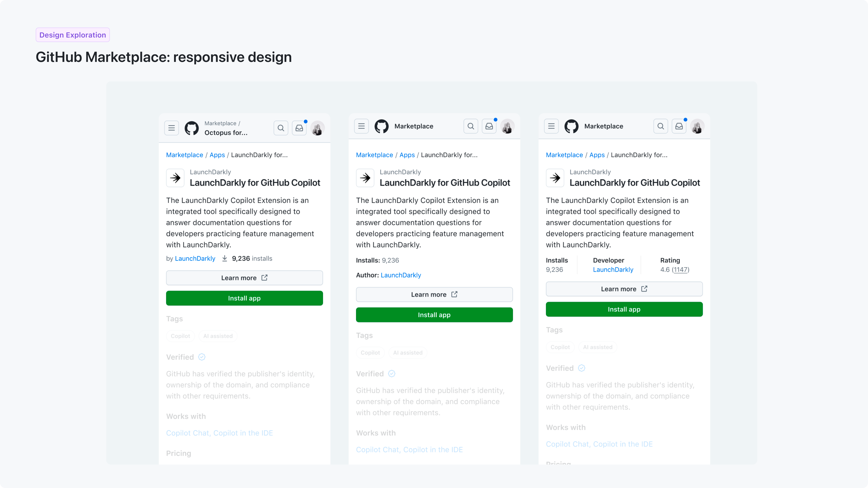The height and width of the screenshot is (488, 868).
Task: Open the notifications inbox icon in the first card
Action: (x=299, y=128)
